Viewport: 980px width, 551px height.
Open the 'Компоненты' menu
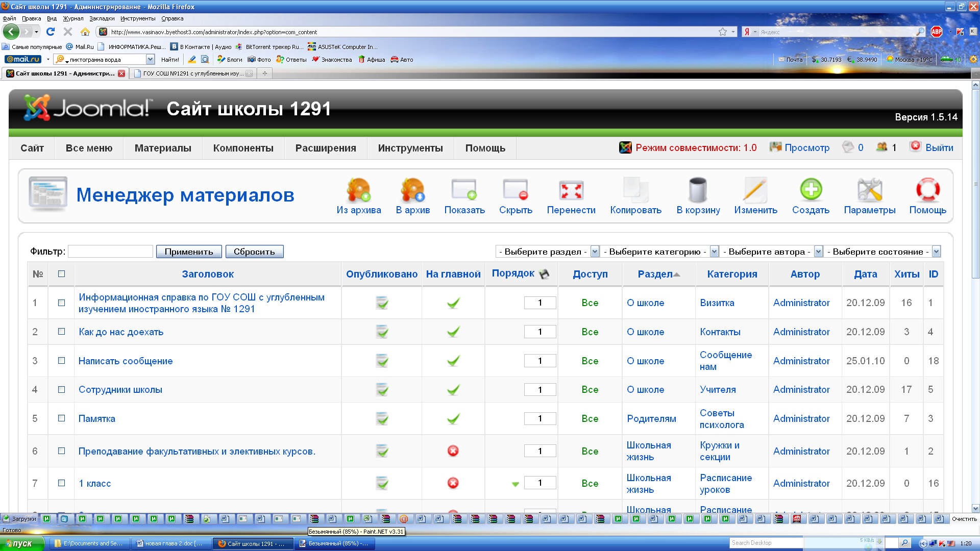(x=243, y=148)
